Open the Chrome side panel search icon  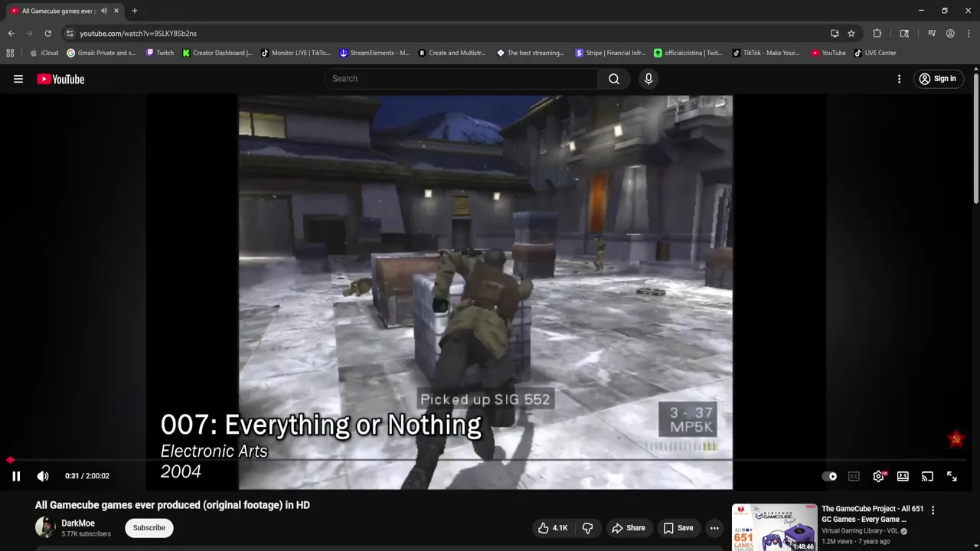click(904, 34)
